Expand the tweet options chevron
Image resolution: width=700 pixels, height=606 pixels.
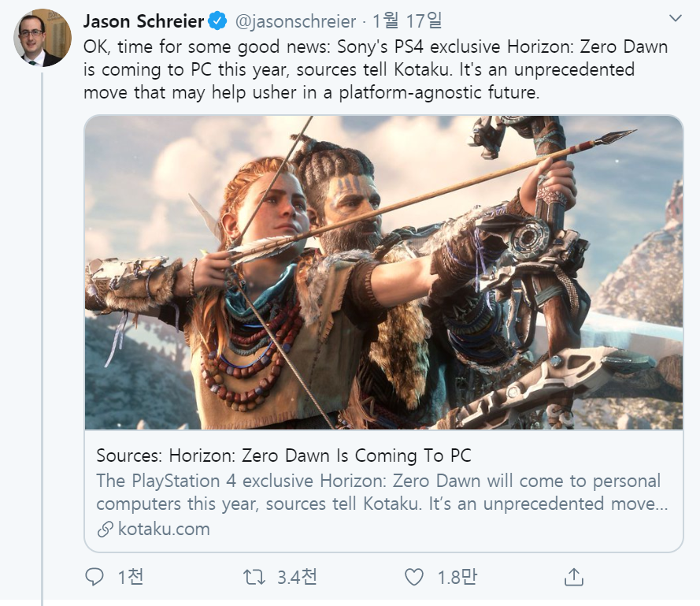point(675,19)
